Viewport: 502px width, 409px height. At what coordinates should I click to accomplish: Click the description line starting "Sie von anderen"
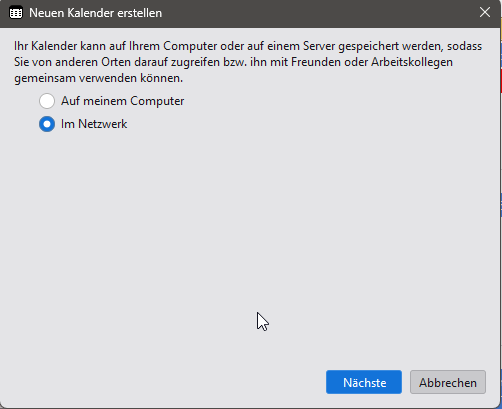point(233,62)
